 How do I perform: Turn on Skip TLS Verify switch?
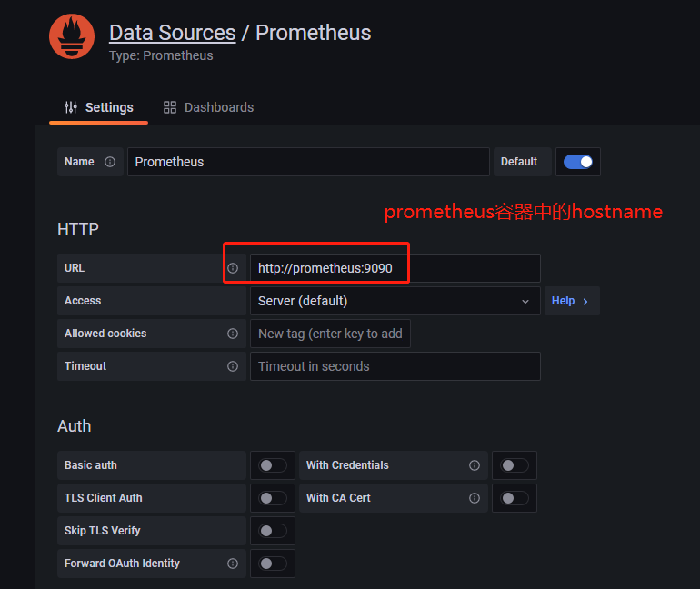[273, 531]
